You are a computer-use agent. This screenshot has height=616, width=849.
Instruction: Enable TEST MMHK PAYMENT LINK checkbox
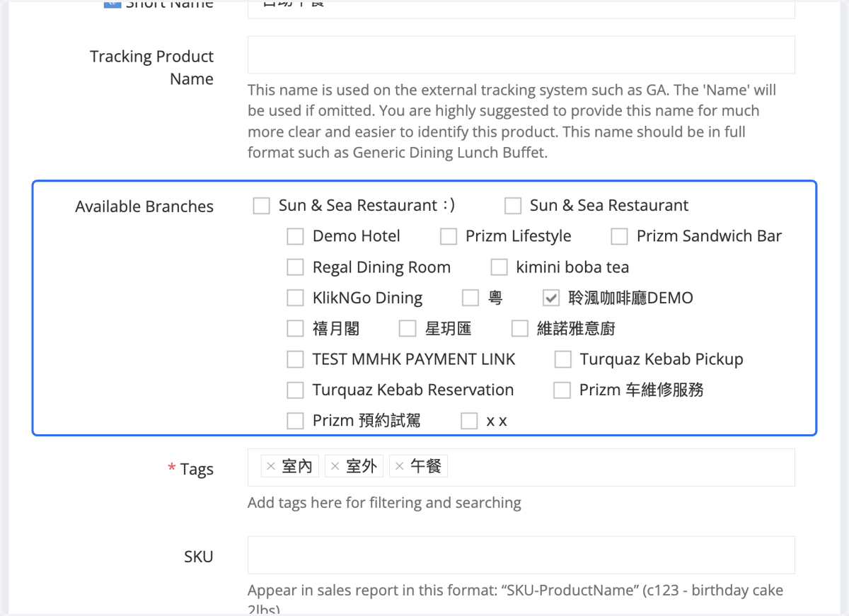coord(295,359)
